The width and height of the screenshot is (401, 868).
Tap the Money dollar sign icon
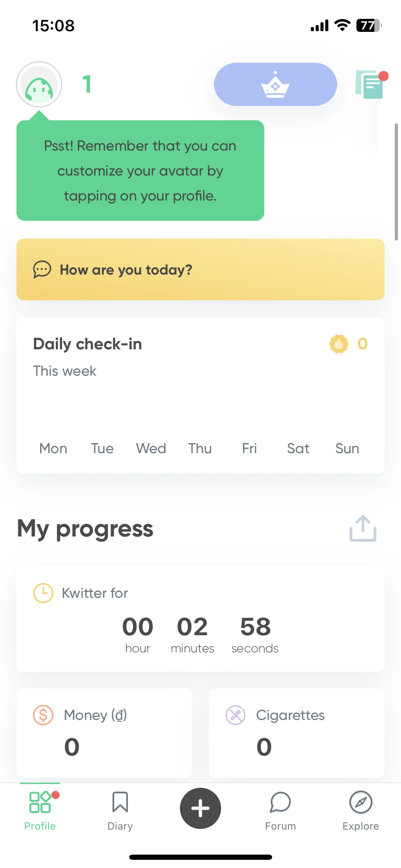pos(43,715)
